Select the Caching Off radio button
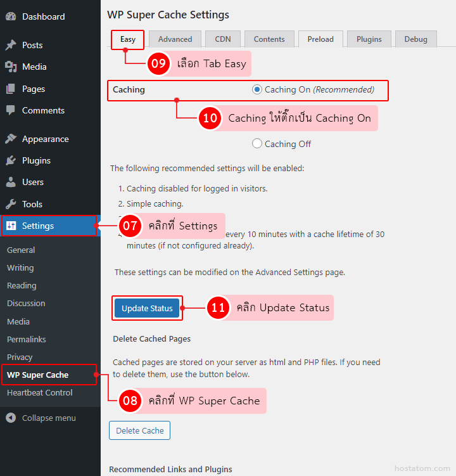The width and height of the screenshot is (456, 476). [x=257, y=144]
